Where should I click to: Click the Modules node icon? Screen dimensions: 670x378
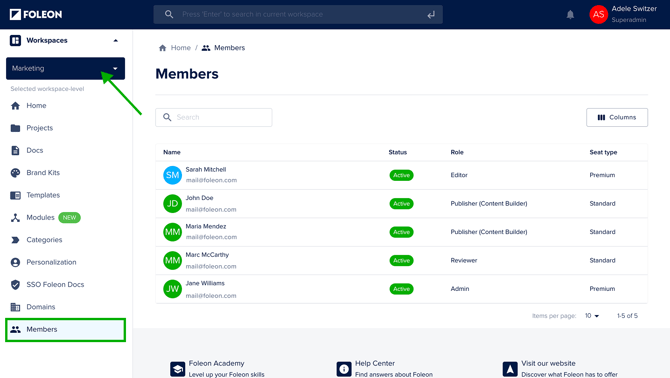coord(15,217)
